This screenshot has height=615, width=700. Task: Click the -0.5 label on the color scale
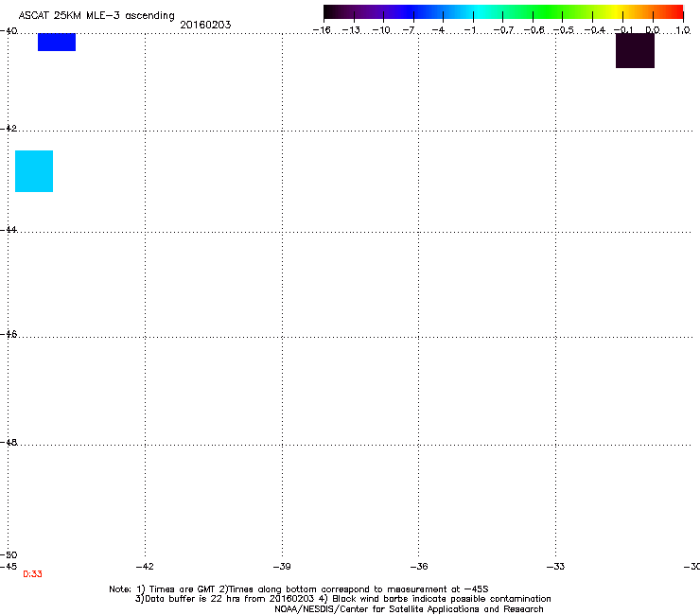564,30
